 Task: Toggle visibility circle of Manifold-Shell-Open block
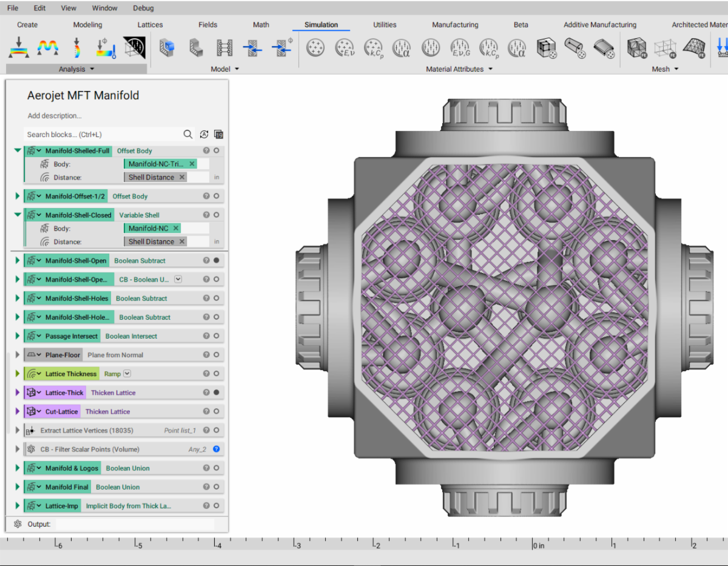tap(216, 260)
